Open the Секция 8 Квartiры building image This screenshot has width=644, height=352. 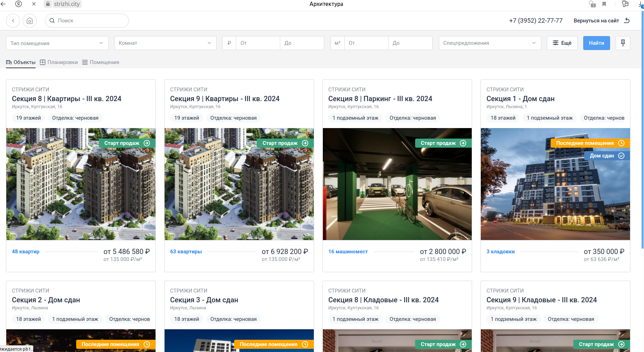pos(81,184)
